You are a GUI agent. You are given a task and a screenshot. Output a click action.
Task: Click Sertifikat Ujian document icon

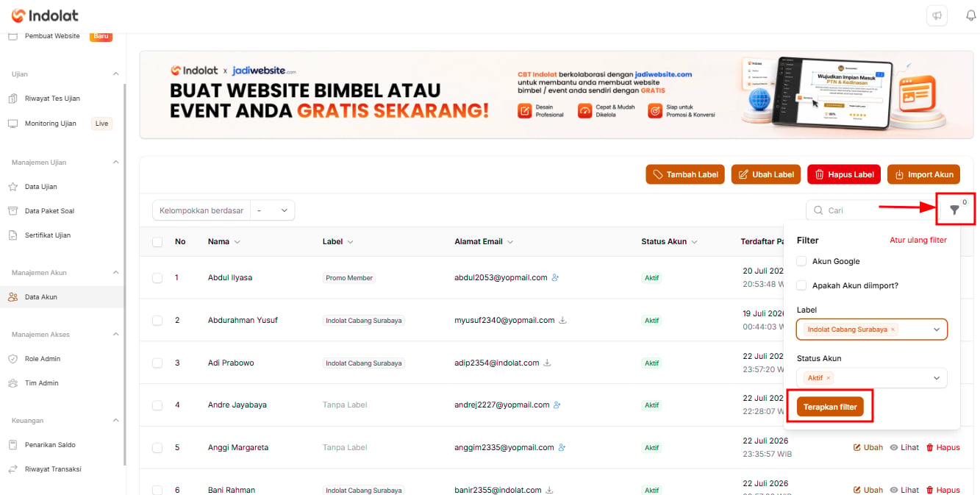12,235
